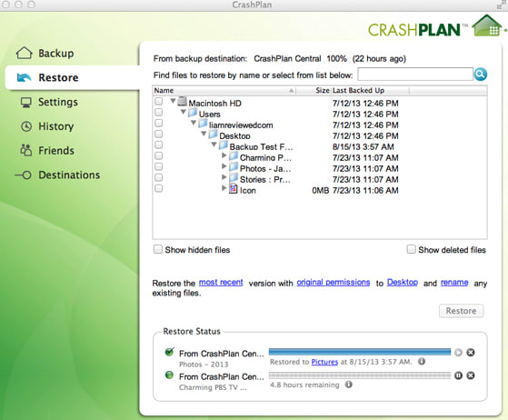This screenshot has width=508, height=420.
Task: Click the Desktop folder icon in tree
Action: point(214,135)
